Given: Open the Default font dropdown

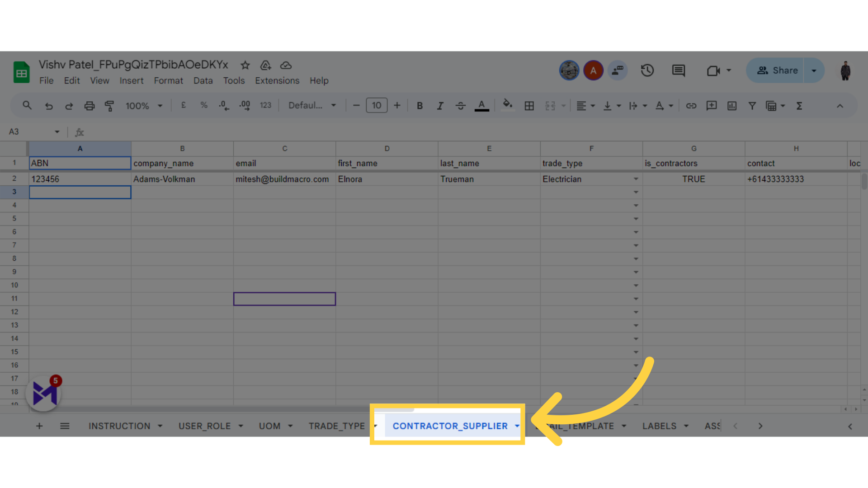Looking at the screenshot, I should [312, 105].
